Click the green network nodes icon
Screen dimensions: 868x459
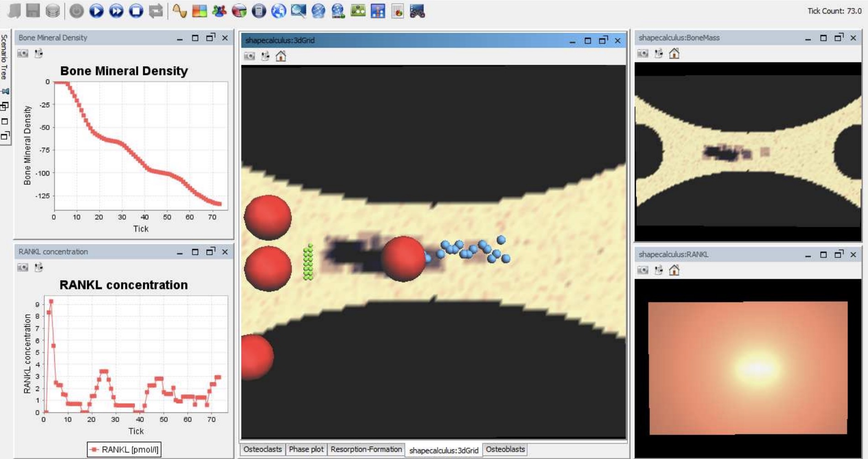coord(358,11)
